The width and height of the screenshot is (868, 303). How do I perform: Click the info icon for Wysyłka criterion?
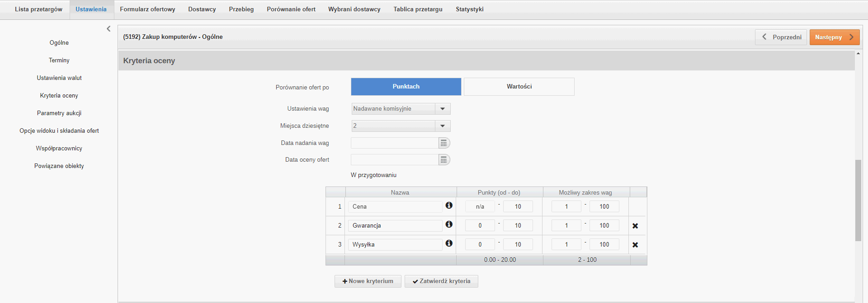point(448,243)
